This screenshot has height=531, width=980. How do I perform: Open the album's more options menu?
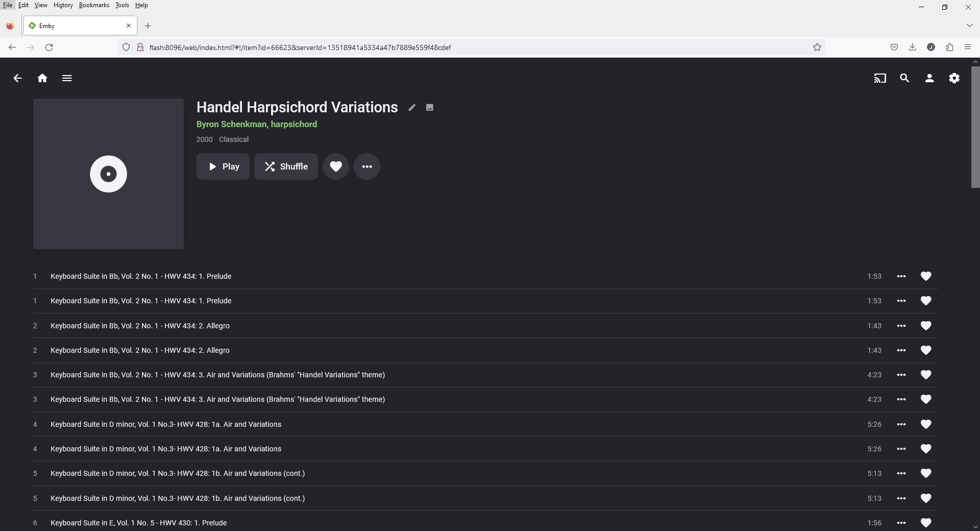pyautogui.click(x=367, y=166)
